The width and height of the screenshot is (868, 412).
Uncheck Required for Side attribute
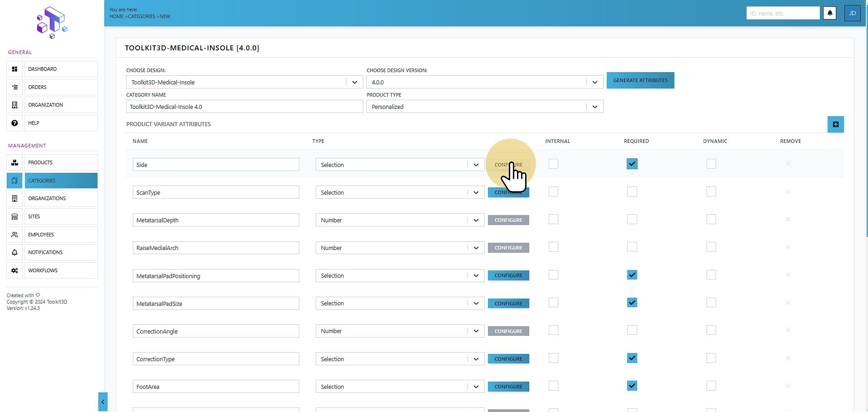click(x=632, y=164)
